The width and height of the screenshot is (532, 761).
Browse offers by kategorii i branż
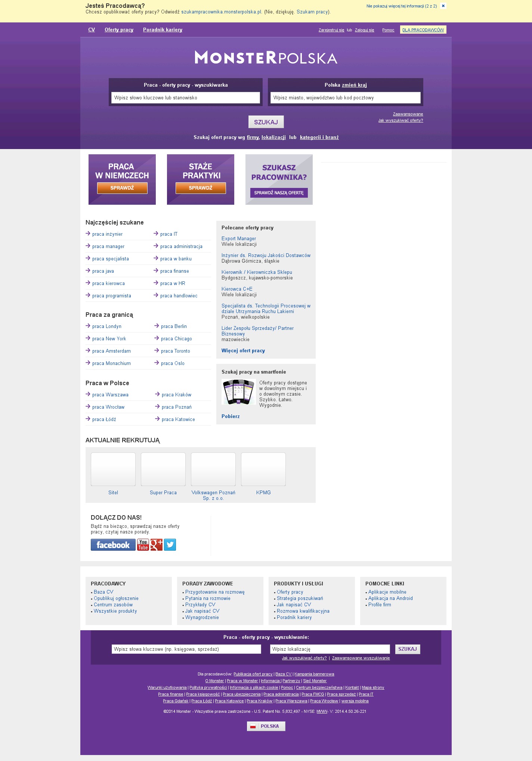pyautogui.click(x=319, y=137)
